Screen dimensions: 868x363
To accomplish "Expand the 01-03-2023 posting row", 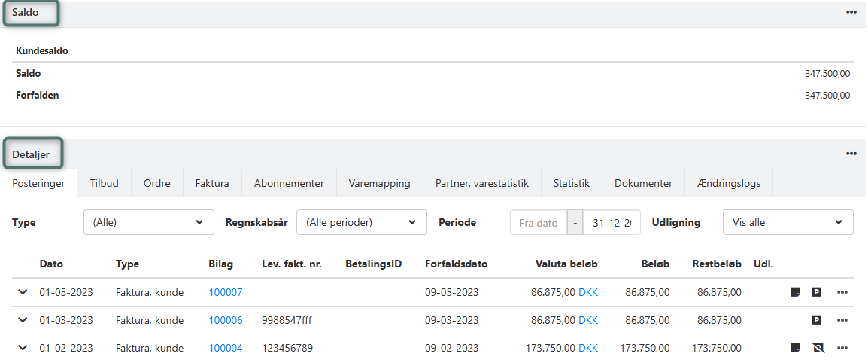I will (23, 320).
